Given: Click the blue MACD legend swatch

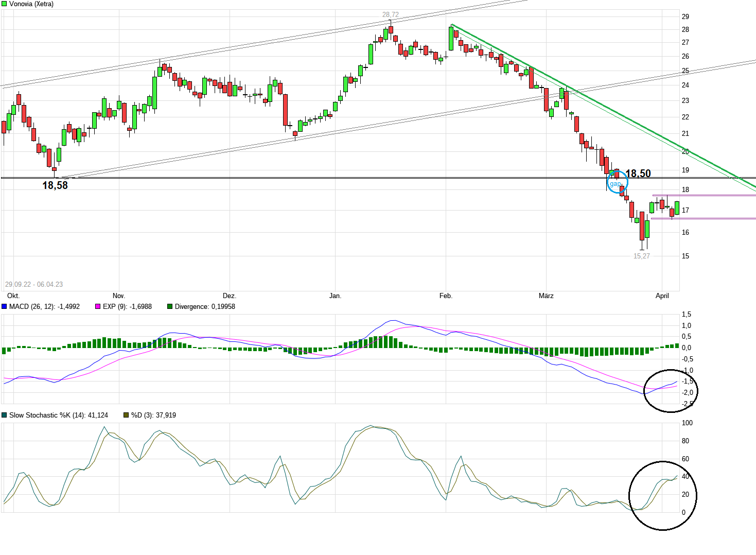Looking at the screenshot, I should (x=4, y=307).
